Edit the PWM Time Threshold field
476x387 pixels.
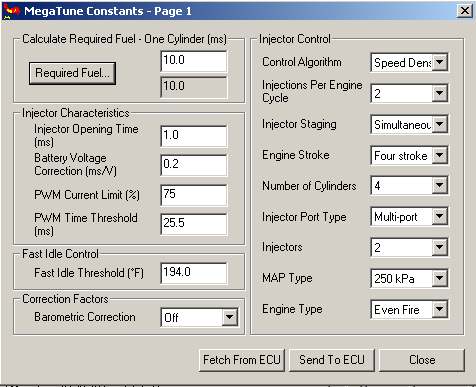pyautogui.click(x=194, y=224)
